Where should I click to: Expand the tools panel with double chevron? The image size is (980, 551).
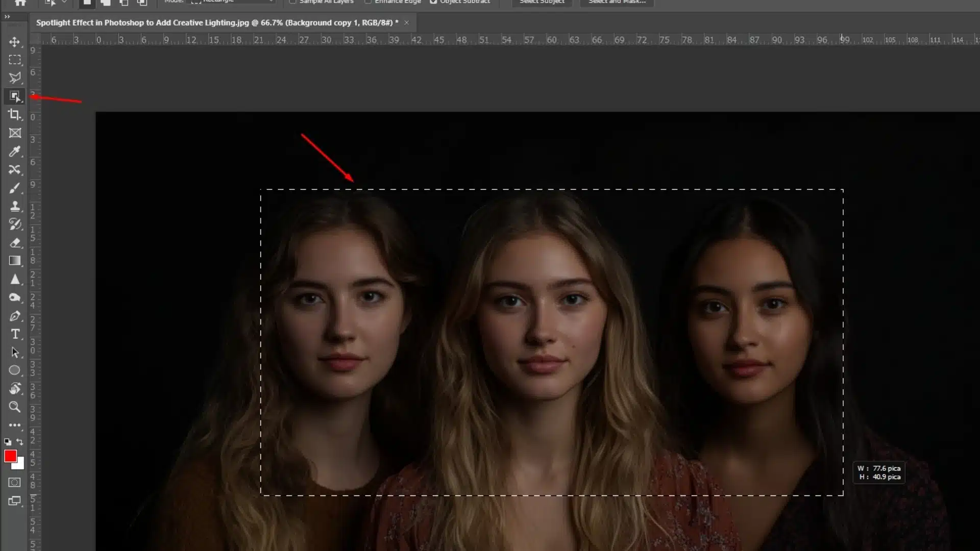7,16
